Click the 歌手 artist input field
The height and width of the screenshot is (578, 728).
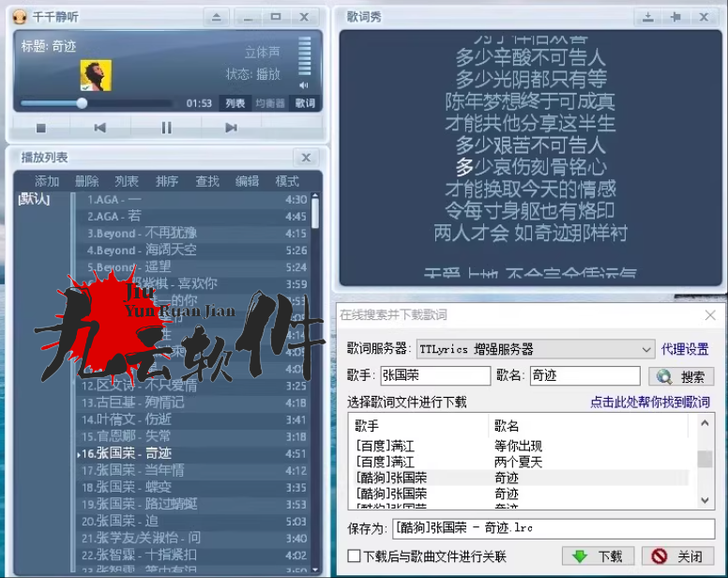point(435,375)
